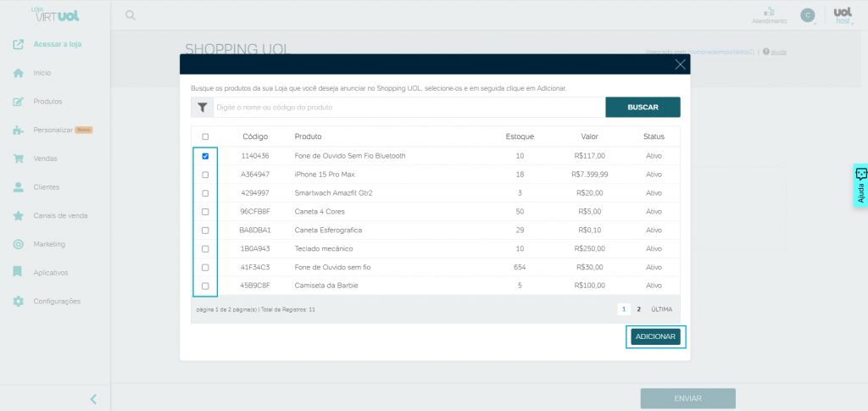
Task: Click product code 45B9C8F
Action: tap(255, 286)
